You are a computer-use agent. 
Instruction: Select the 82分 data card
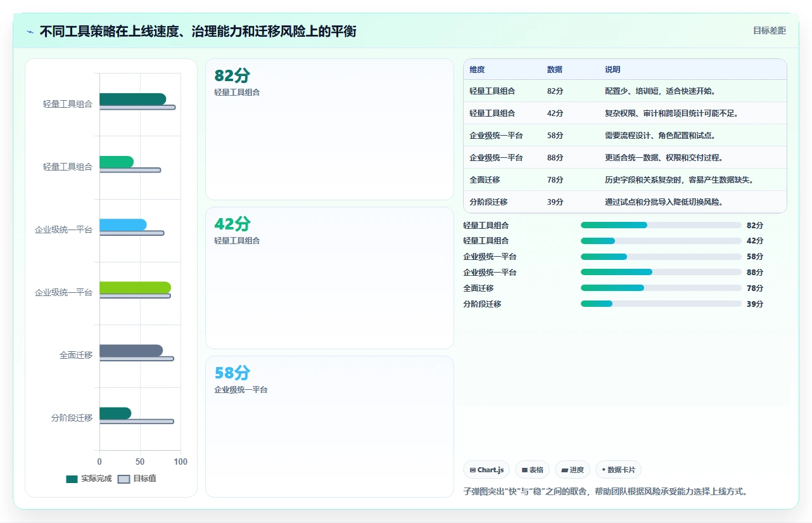[x=329, y=129]
